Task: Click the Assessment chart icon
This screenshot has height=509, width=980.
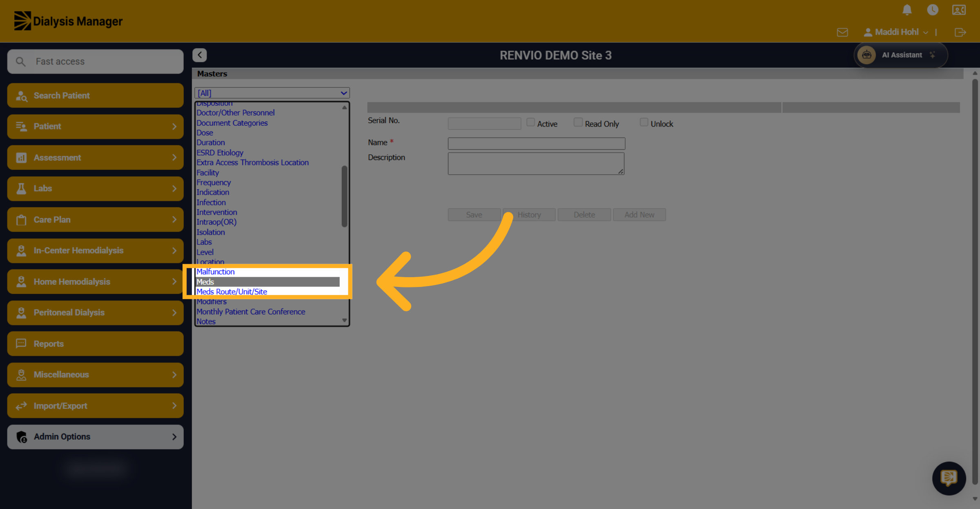Action: [21, 158]
